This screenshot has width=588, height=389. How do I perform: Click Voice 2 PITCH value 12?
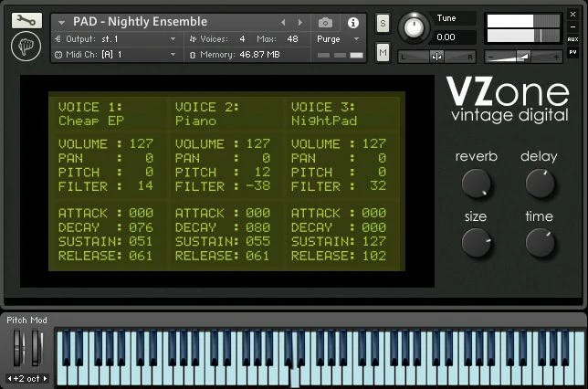(262, 172)
